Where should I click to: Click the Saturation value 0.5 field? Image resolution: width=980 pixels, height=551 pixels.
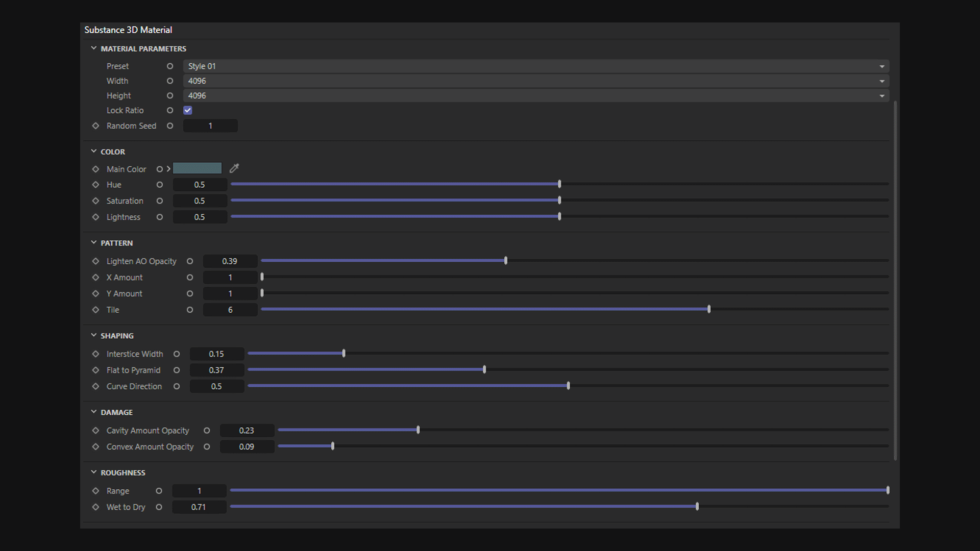pyautogui.click(x=200, y=201)
